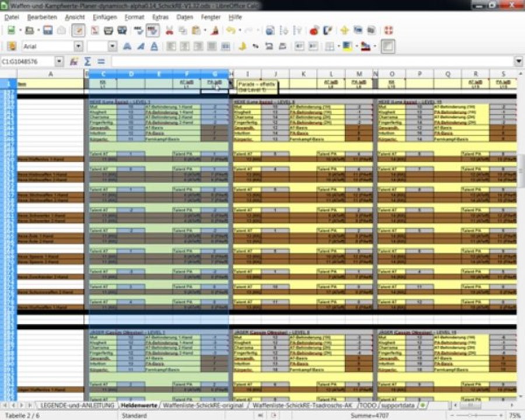Open the font size dropdown
This screenshot has height=420, width=525.
tap(113, 46)
